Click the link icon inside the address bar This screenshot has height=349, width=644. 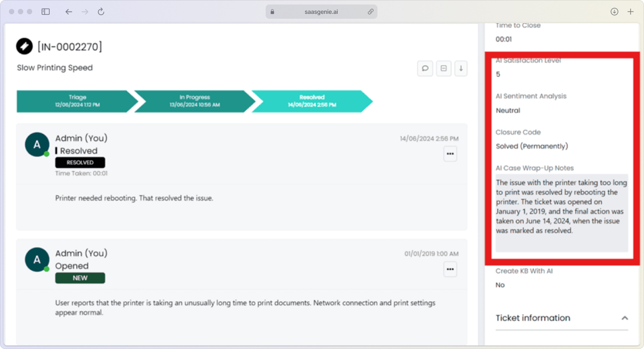tap(371, 12)
